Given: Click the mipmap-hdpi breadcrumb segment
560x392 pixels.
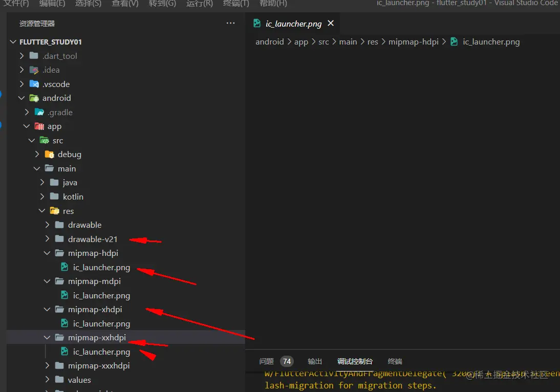Looking at the screenshot, I should pos(413,42).
